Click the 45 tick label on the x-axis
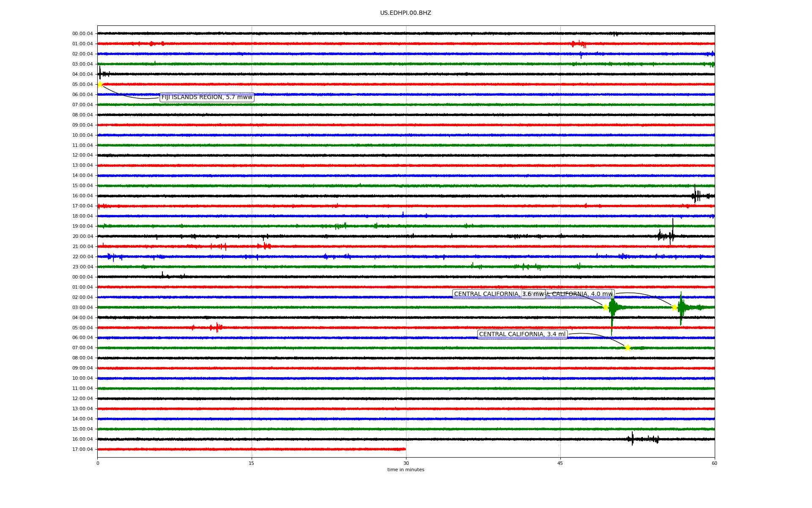Viewport: 812px width, 508px height. pos(560,463)
